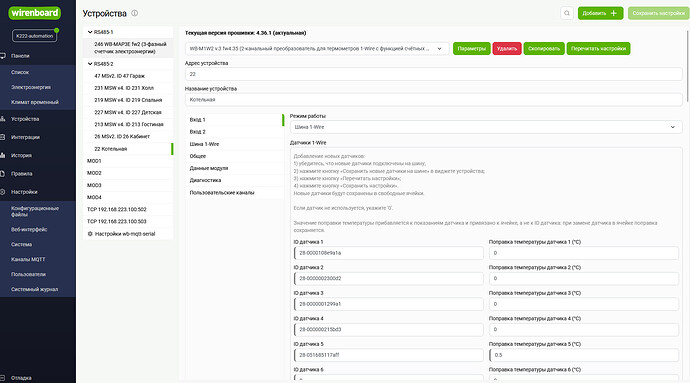Click the Устройства sidebar icon
This screenshot has width=690, height=383.
tap(3, 119)
